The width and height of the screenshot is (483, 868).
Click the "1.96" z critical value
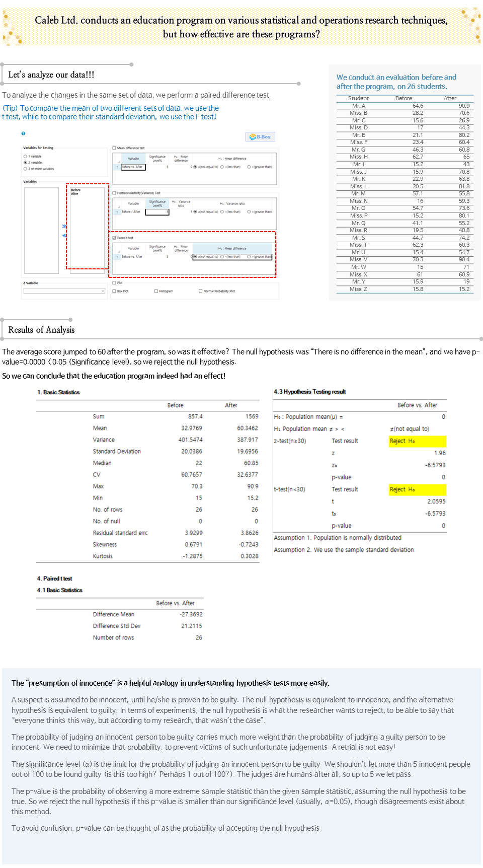coord(440,453)
